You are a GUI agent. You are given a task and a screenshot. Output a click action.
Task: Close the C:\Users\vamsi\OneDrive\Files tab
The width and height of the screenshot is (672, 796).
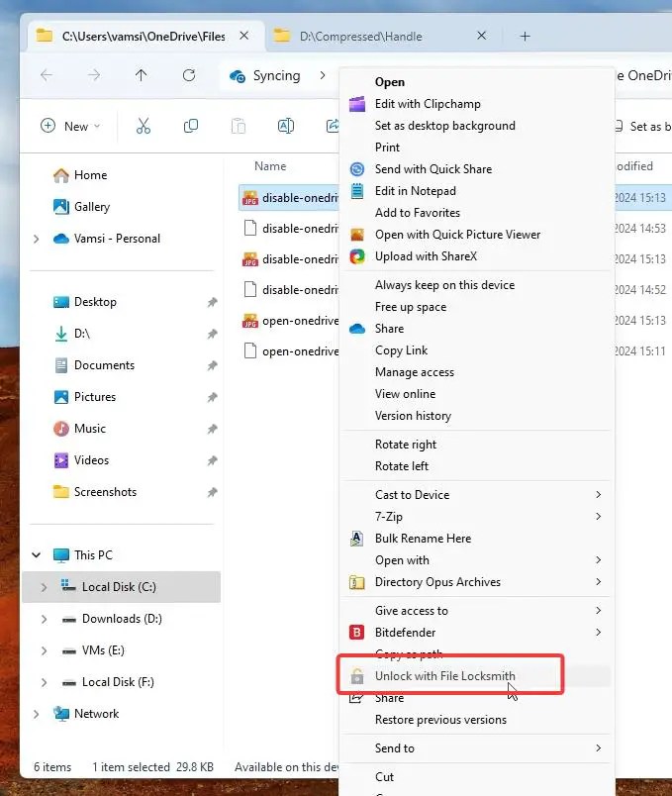click(x=244, y=36)
